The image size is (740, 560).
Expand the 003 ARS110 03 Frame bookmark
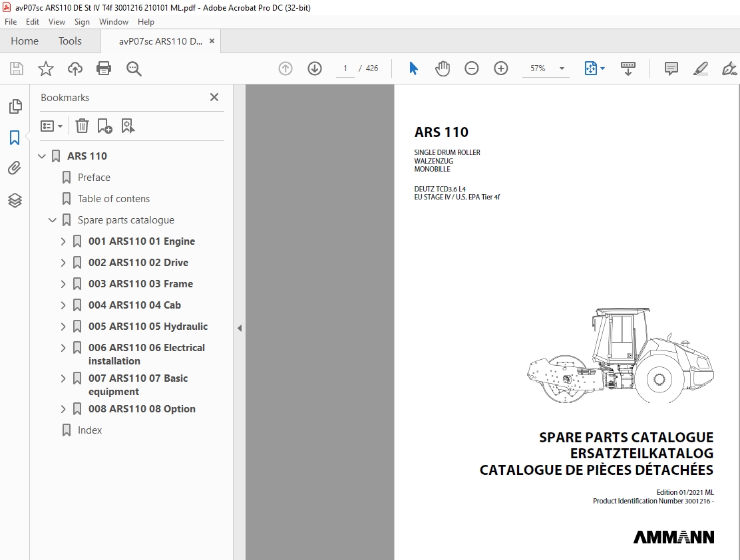[x=63, y=284]
